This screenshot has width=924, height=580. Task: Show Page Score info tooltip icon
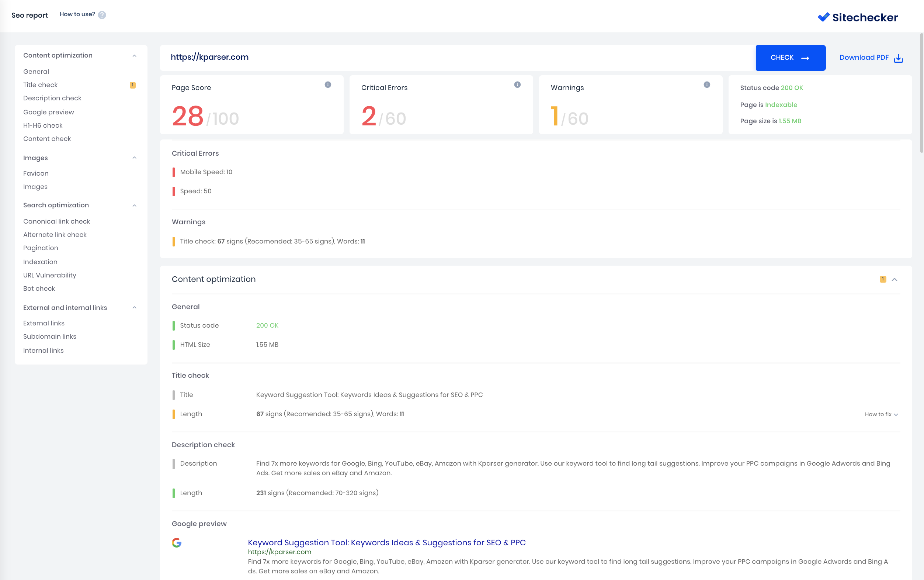point(328,85)
